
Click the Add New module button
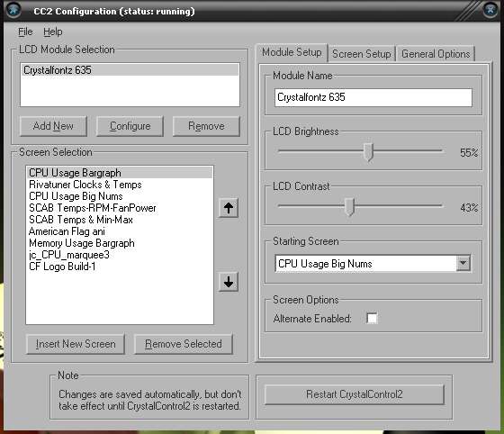coord(53,126)
